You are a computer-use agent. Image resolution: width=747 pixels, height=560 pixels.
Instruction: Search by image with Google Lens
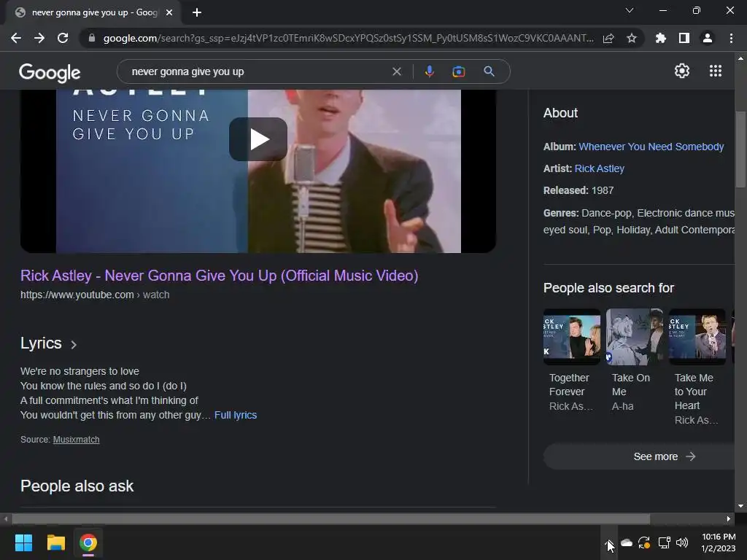458,71
